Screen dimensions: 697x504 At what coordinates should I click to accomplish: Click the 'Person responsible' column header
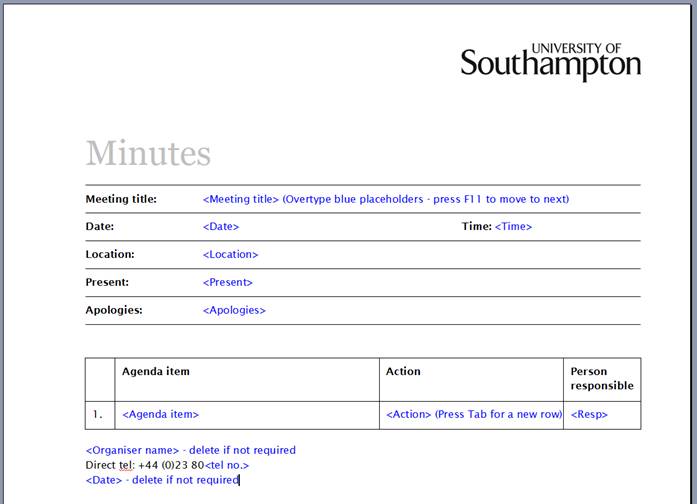coord(602,379)
